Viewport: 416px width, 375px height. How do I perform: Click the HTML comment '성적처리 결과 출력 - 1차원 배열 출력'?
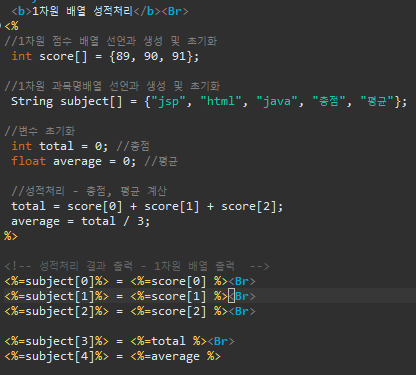[x=137, y=266]
